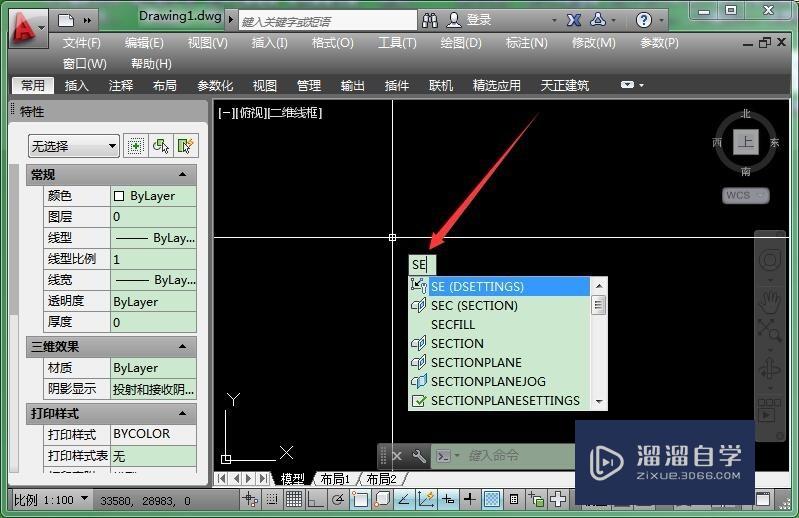Toggle Ortho mode in status bar

pyautogui.click(x=315, y=500)
